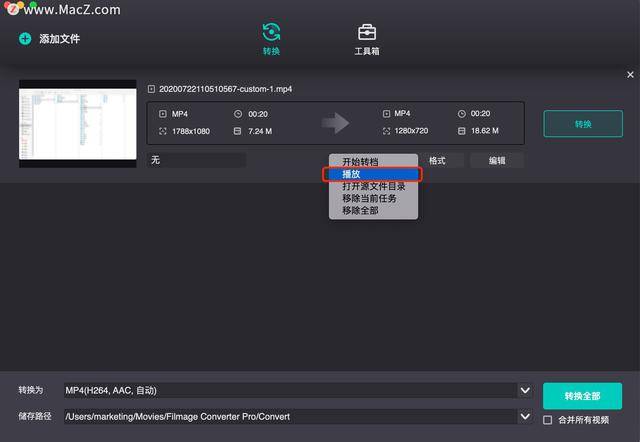Choose 播放 from the context menu
The width and height of the screenshot is (640, 442).
point(372,174)
